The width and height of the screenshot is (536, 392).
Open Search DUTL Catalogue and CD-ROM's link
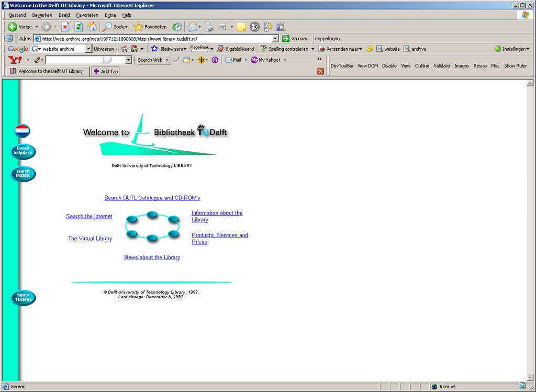(152, 198)
